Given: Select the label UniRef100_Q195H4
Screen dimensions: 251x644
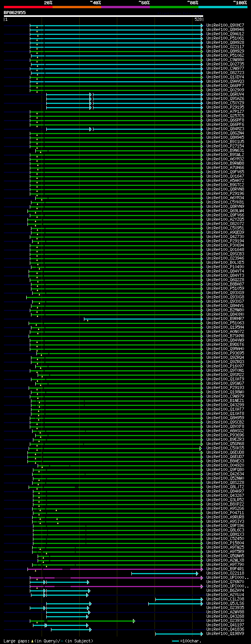Looking at the screenshot, I should tap(225, 327).
